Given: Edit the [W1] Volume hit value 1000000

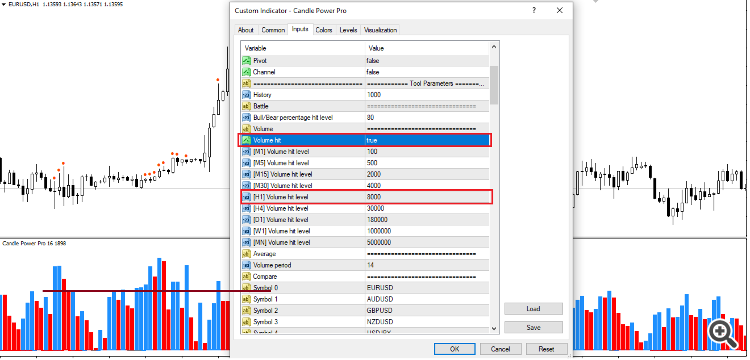Looking at the screenshot, I should pyautogui.click(x=379, y=231).
